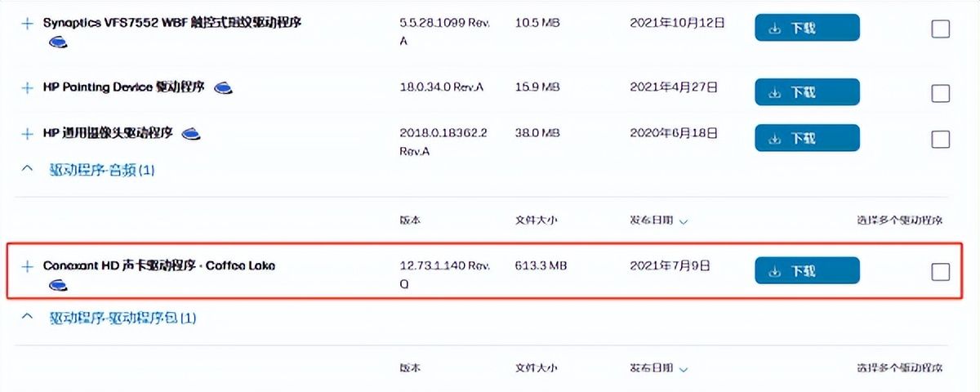The width and height of the screenshot is (980, 392).
Task: Check the box for HP Pointing Device driver
Action: (941, 93)
